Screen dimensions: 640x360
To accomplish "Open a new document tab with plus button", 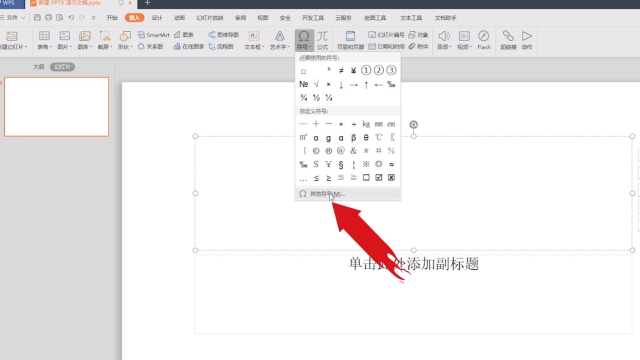I will click(147, 3).
